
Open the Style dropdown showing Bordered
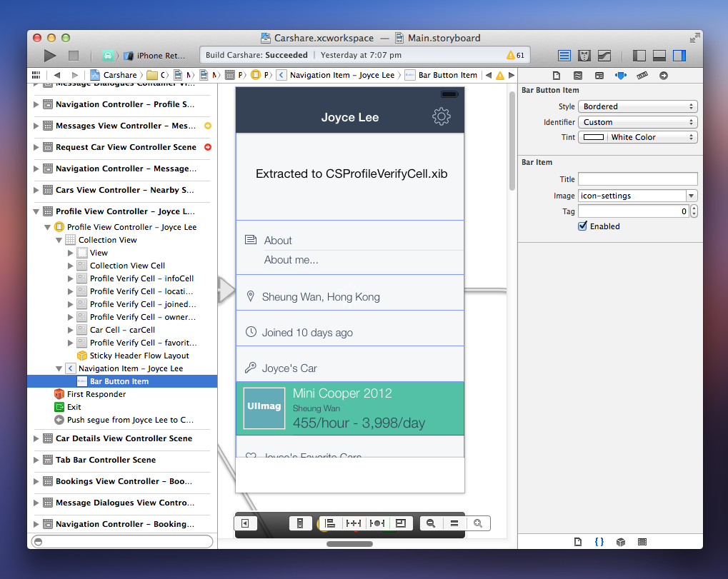point(637,106)
